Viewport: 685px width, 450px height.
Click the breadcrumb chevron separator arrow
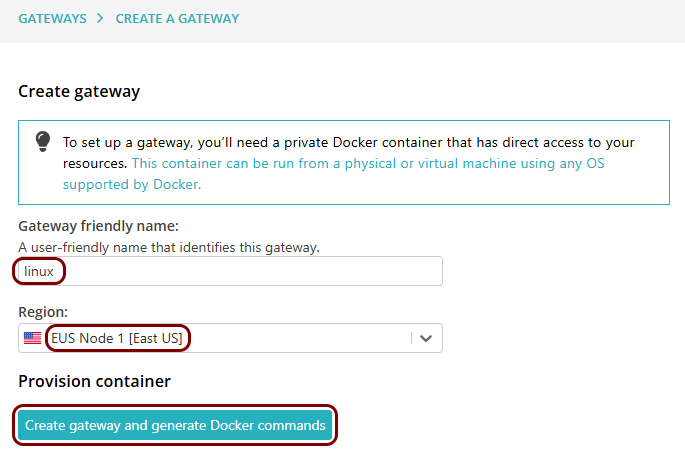pyautogui.click(x=100, y=18)
